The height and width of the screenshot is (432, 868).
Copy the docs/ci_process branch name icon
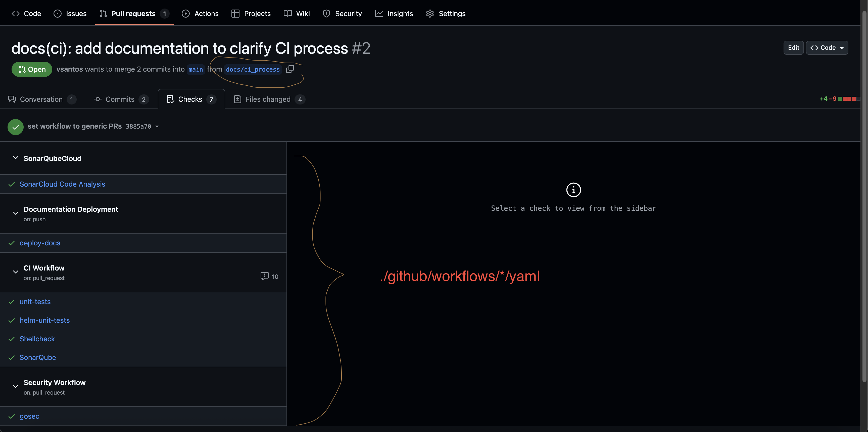[x=290, y=69]
